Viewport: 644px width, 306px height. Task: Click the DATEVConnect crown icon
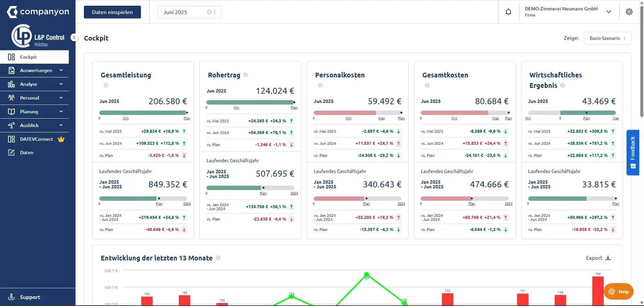click(x=61, y=139)
